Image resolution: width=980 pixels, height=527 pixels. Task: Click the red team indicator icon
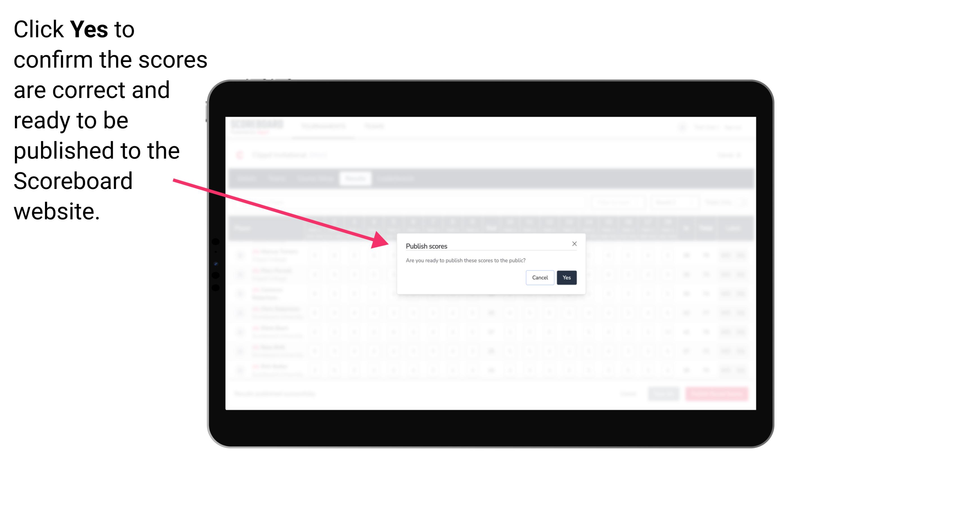pos(240,154)
